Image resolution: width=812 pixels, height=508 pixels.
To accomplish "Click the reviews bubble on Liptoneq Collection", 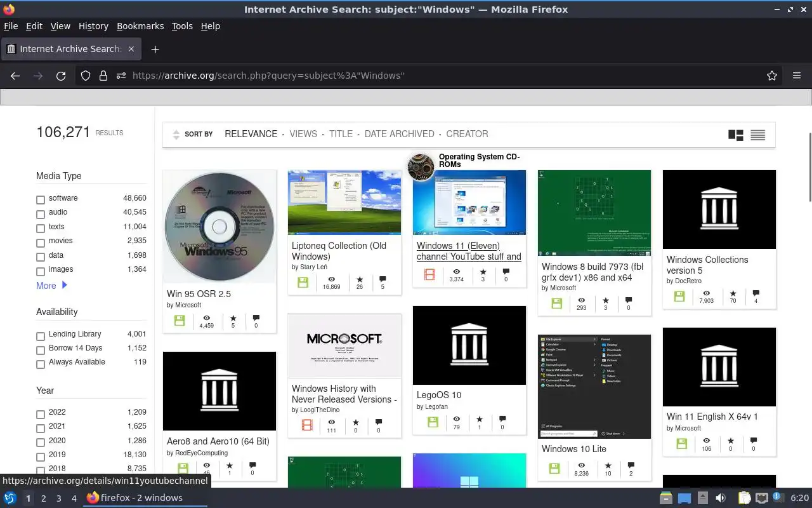I will (x=383, y=279).
